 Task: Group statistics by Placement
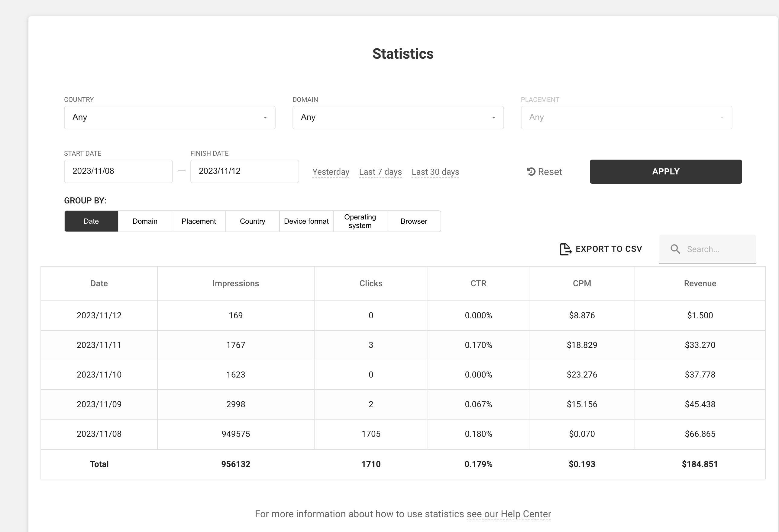199,221
